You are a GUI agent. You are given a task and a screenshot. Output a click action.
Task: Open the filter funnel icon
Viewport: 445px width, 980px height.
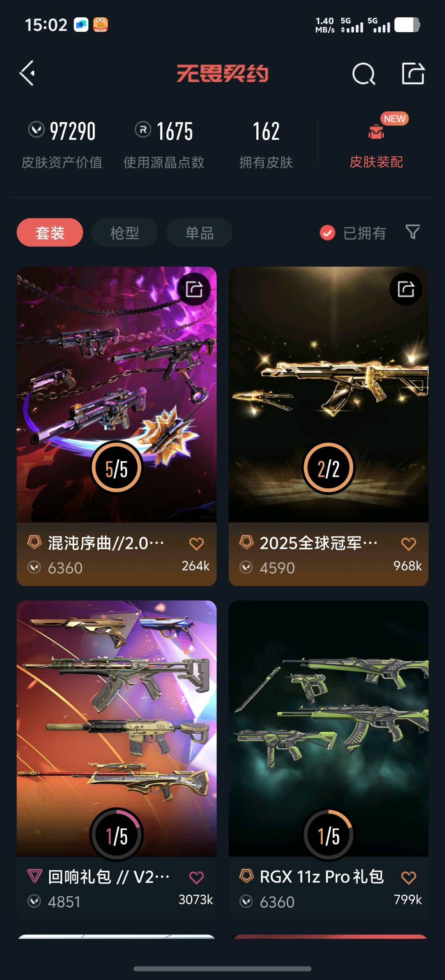412,232
